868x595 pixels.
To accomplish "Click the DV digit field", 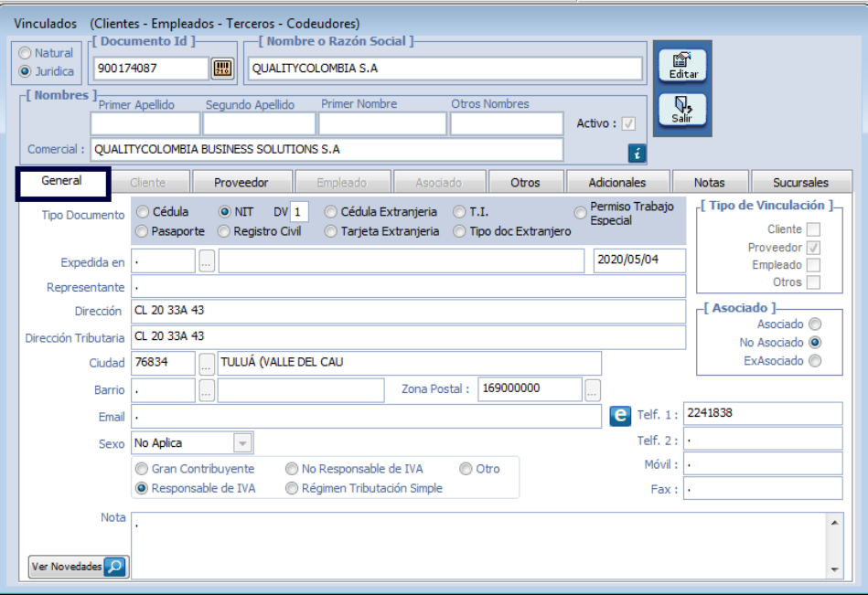I will (299, 212).
